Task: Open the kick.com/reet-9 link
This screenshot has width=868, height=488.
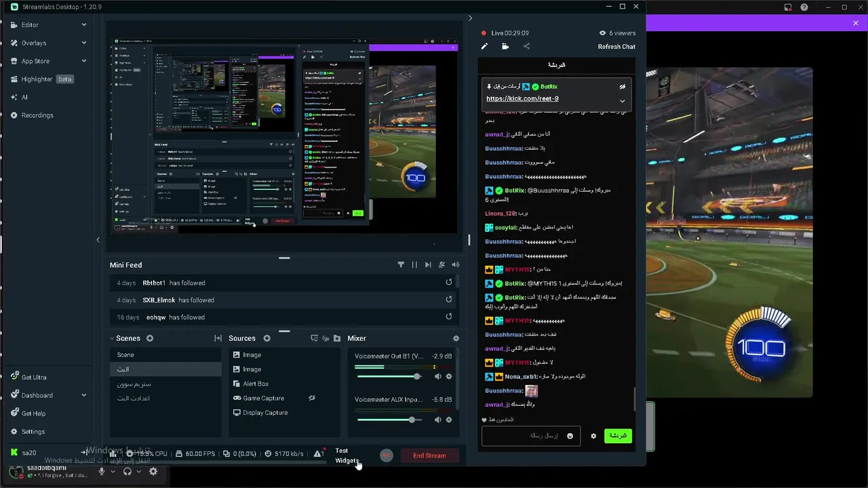Action: click(x=522, y=99)
